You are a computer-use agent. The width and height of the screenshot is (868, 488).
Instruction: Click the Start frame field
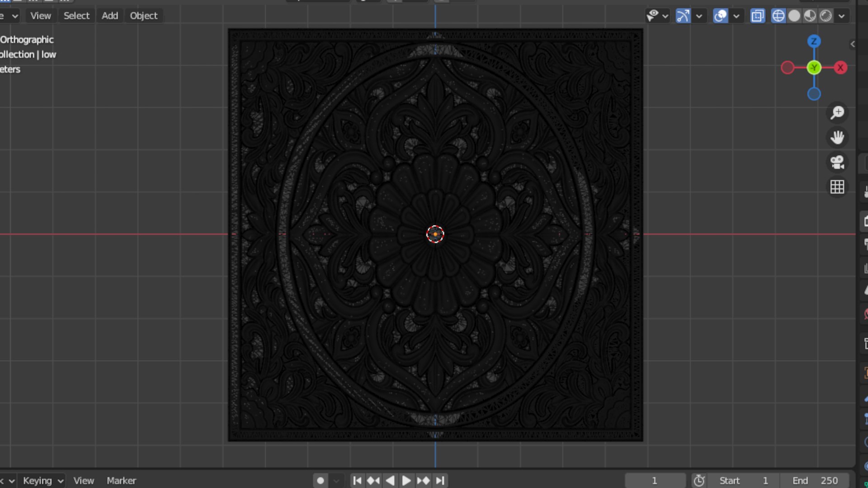coord(743,481)
